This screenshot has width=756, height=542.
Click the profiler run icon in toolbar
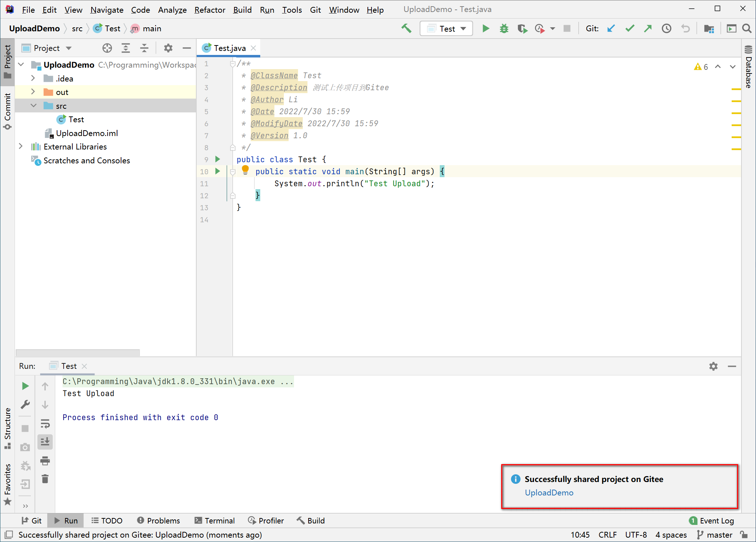pos(540,28)
